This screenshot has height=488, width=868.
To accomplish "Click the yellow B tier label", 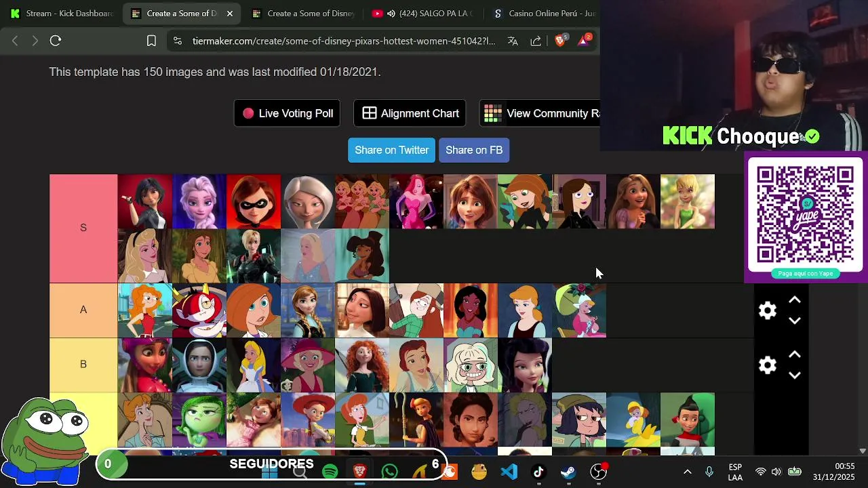I will (x=83, y=365).
